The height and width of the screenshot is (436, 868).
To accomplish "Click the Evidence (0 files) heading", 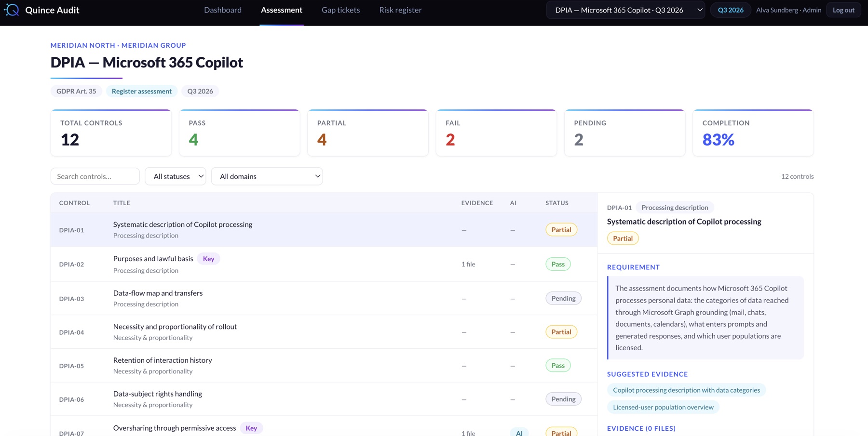I will [x=641, y=428].
